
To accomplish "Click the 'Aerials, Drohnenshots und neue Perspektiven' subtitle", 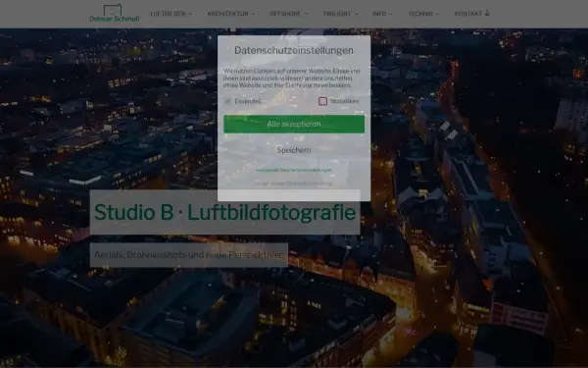I will tap(188, 255).
